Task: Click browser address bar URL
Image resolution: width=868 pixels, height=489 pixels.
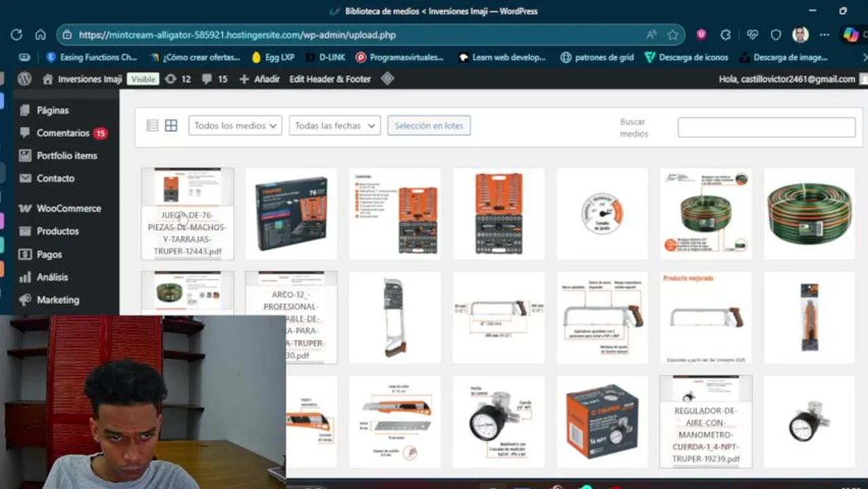Action: pos(237,35)
